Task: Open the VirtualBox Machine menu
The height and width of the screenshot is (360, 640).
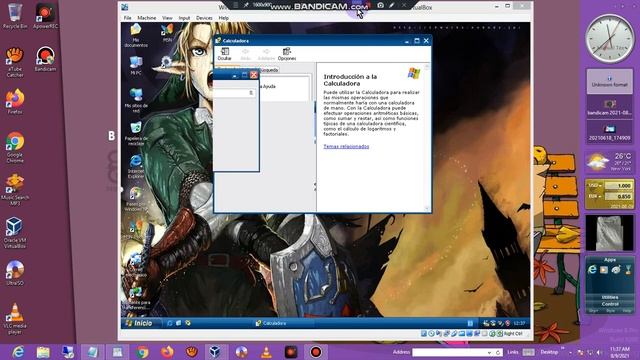Action: pos(147,18)
